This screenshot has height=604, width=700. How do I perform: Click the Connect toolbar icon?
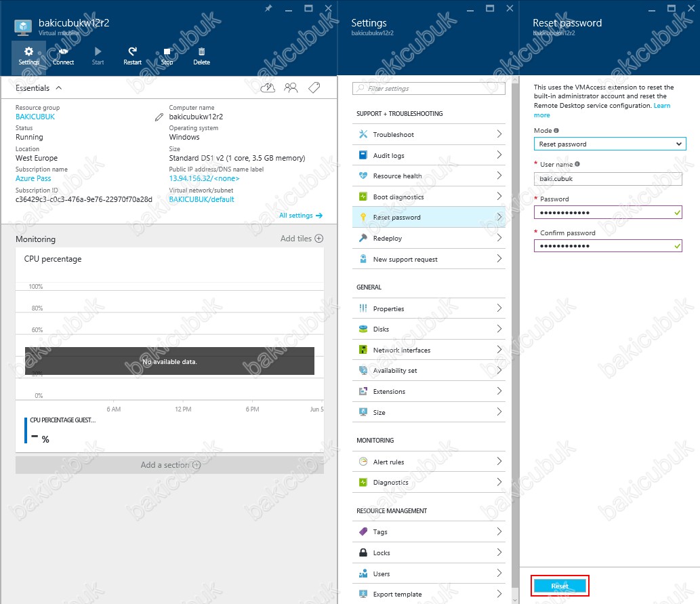point(63,52)
